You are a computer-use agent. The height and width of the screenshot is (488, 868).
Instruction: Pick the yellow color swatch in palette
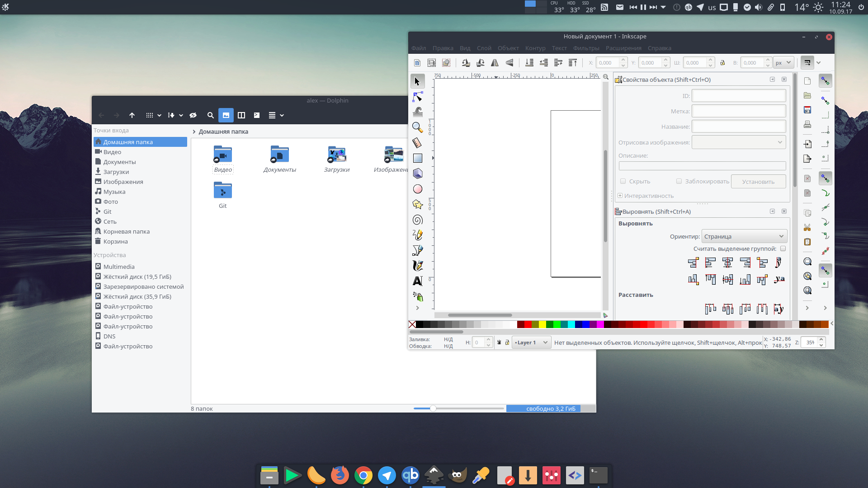(x=542, y=324)
